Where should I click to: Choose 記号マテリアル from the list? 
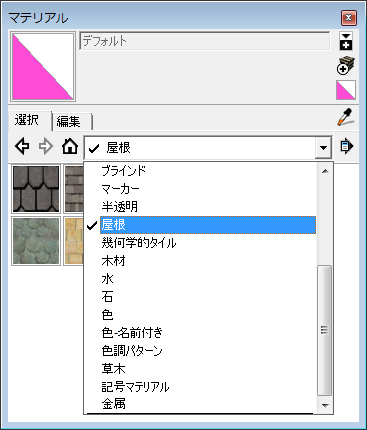pos(208,387)
